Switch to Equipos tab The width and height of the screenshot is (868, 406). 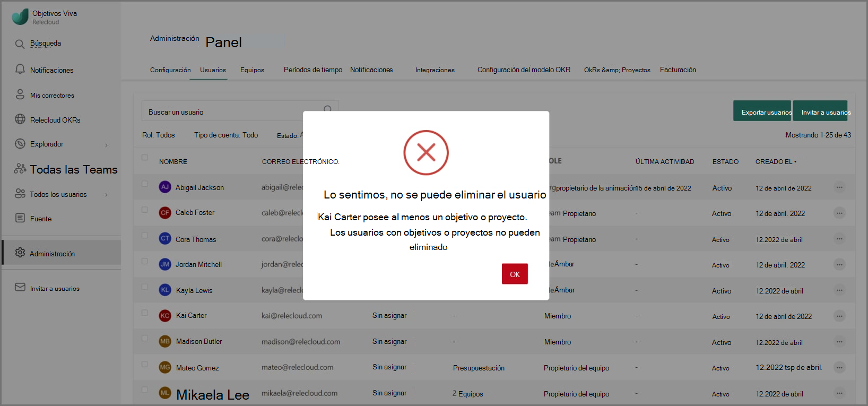pyautogui.click(x=252, y=70)
